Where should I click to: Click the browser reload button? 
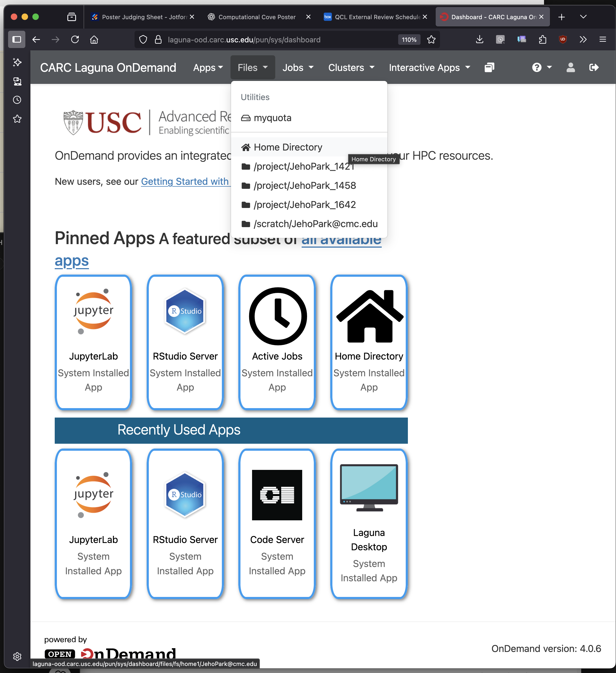click(x=75, y=40)
